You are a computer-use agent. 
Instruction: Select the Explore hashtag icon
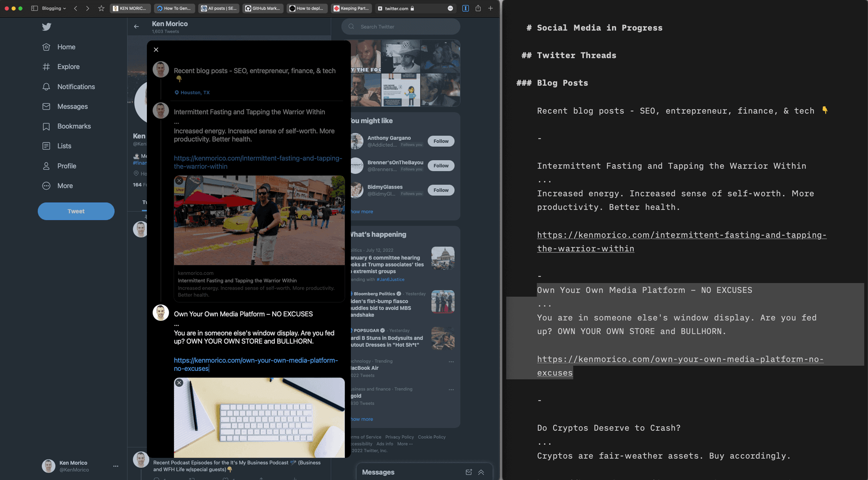click(47, 67)
